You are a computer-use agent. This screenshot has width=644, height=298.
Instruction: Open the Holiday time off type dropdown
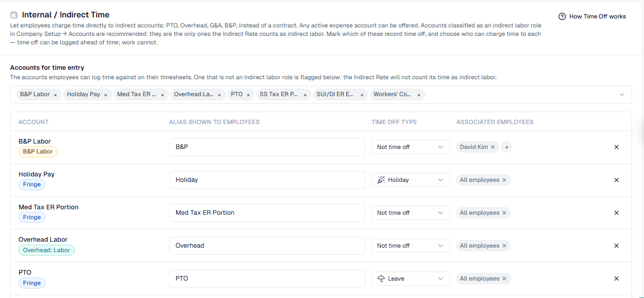click(411, 180)
